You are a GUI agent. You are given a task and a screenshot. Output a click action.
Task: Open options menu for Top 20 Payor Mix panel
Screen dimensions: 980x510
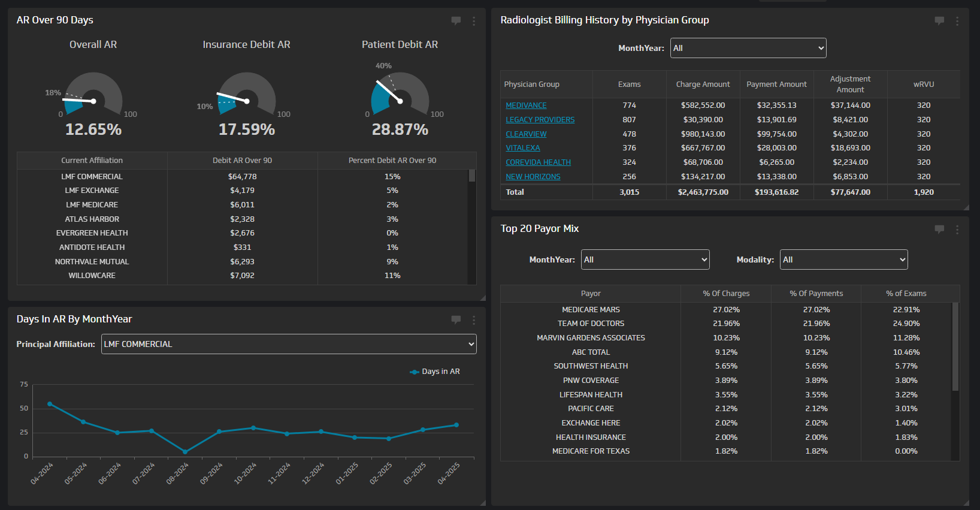point(957,230)
